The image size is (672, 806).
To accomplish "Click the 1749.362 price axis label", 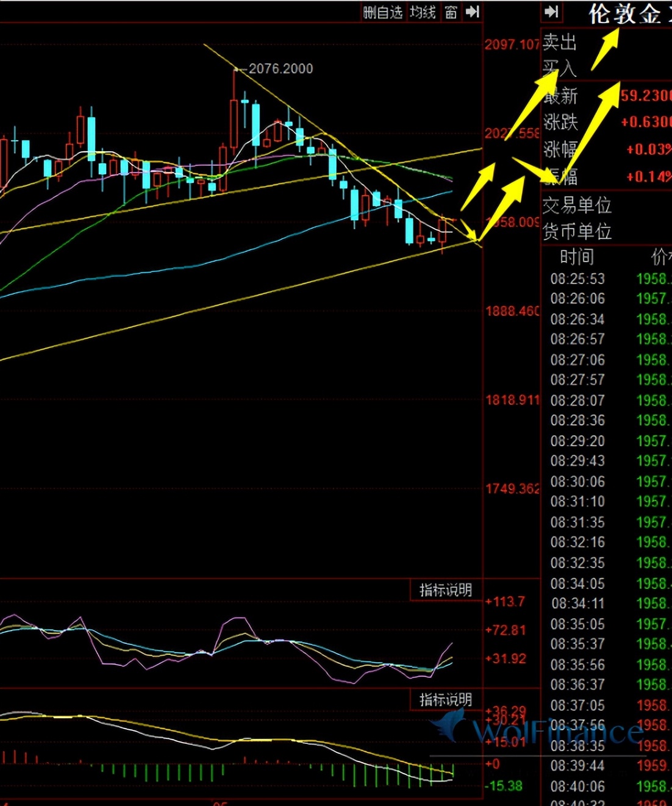I will (x=512, y=489).
